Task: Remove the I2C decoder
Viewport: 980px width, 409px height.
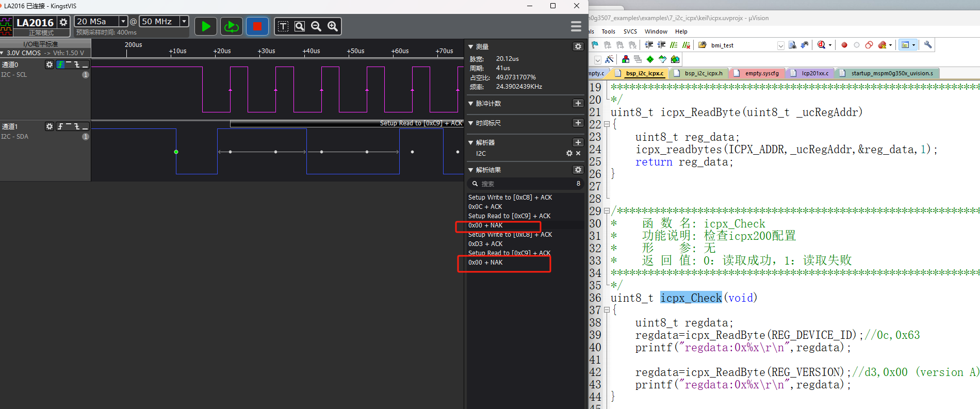Action: 578,153
